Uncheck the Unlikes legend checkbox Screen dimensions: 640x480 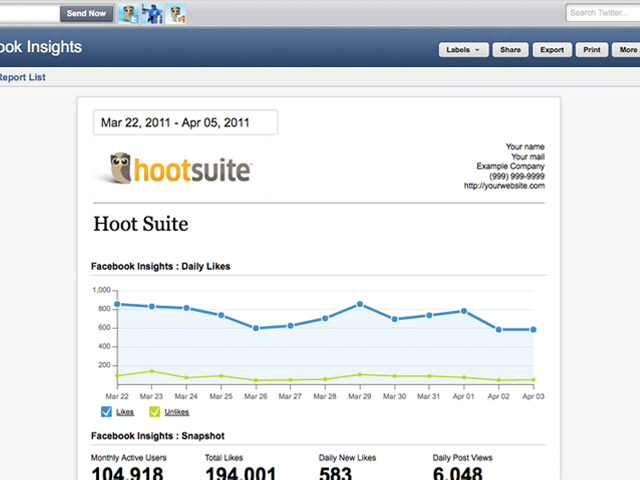(154, 411)
